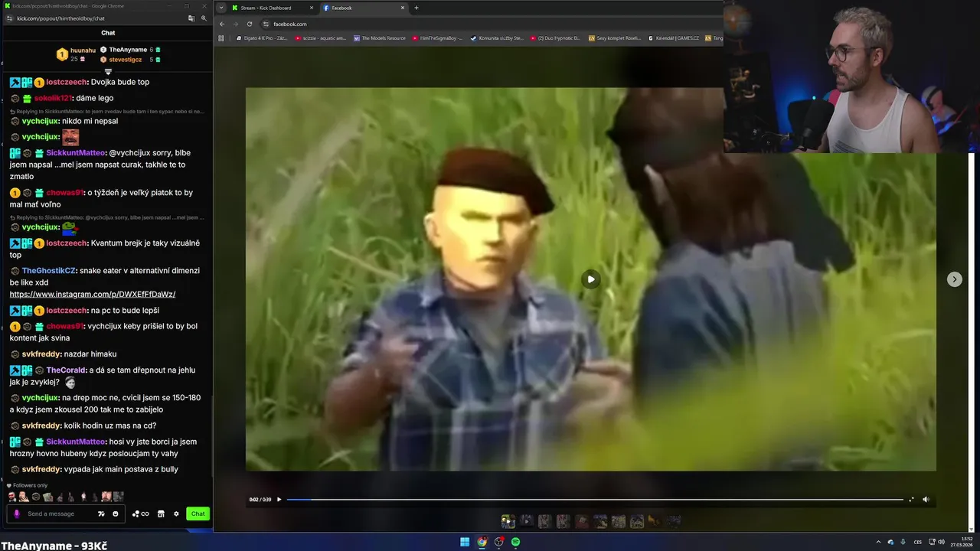The height and width of the screenshot is (551, 980).
Task: Open the clock and date at 15:52
Action: pyautogui.click(x=960, y=542)
